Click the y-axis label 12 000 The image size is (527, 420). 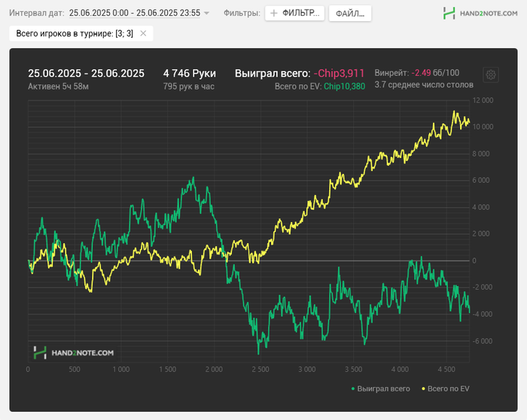point(483,100)
